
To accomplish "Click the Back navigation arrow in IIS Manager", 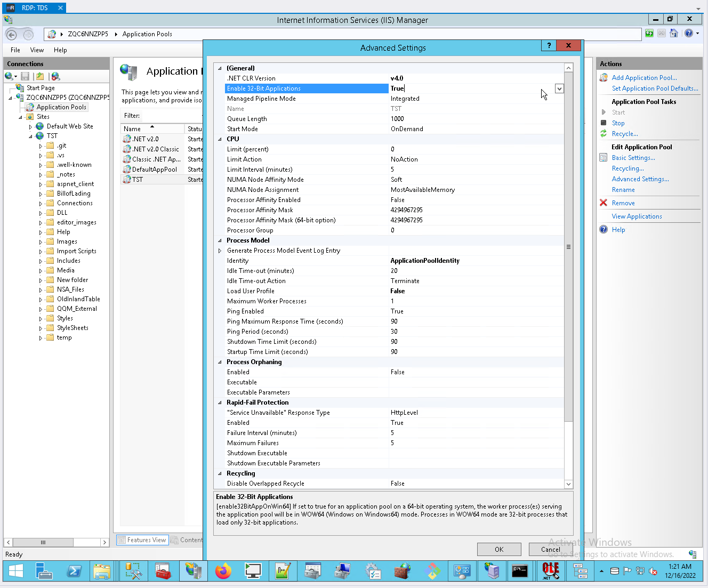I will pos(11,34).
